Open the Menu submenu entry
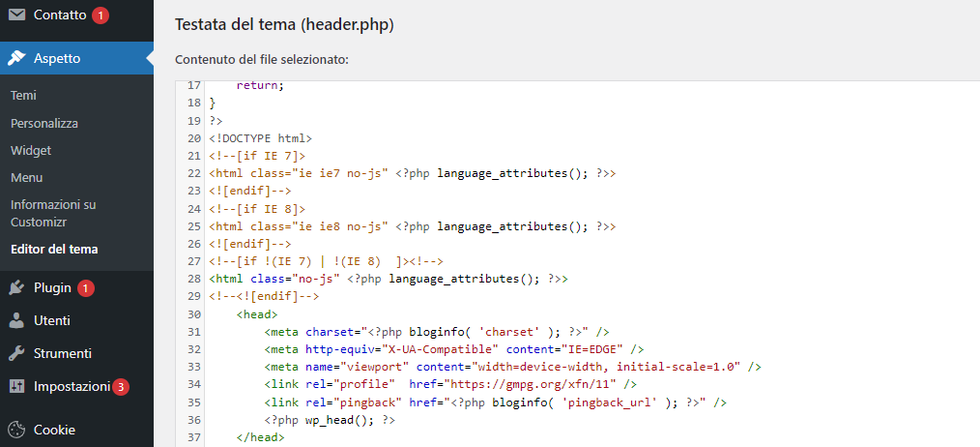Screen dimensions: 980x447 coord(26,178)
